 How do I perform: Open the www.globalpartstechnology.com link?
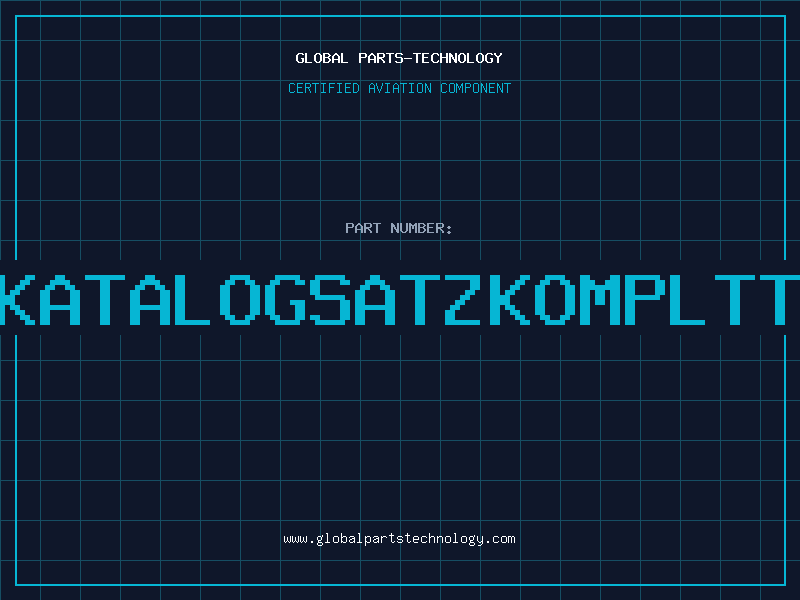(x=399, y=539)
